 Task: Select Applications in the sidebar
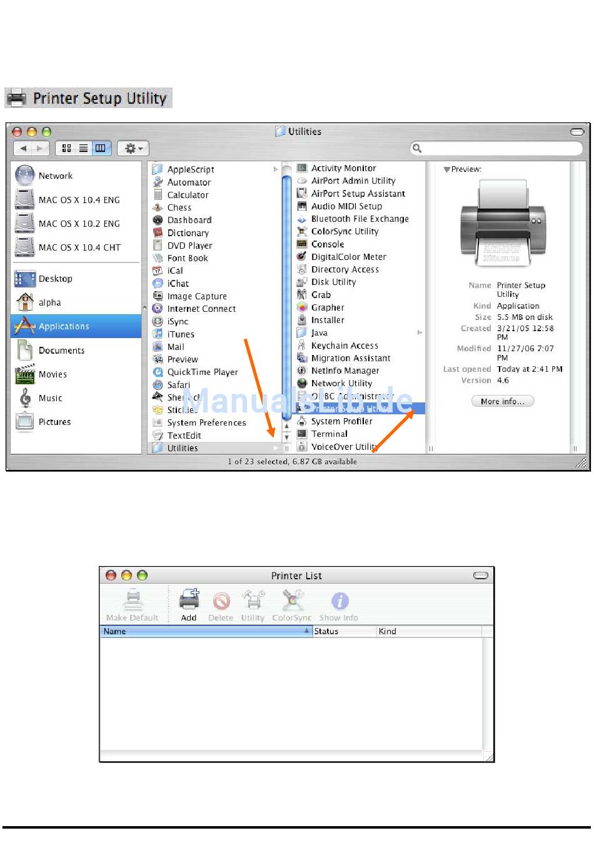(76, 326)
